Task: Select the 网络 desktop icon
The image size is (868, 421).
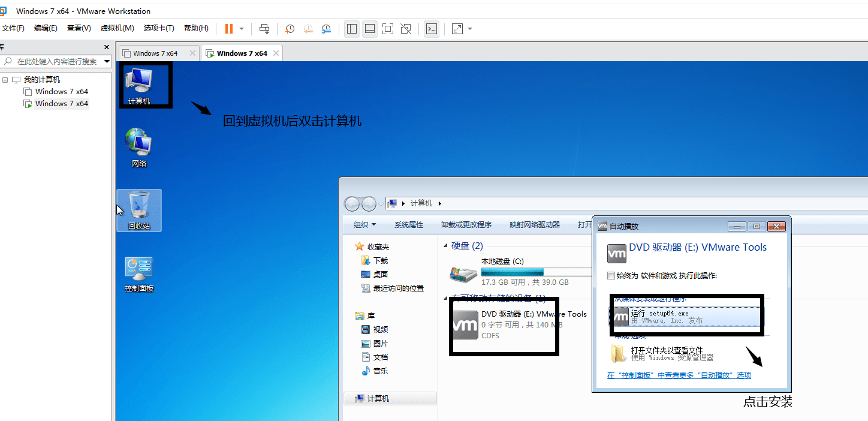Action: [x=139, y=148]
